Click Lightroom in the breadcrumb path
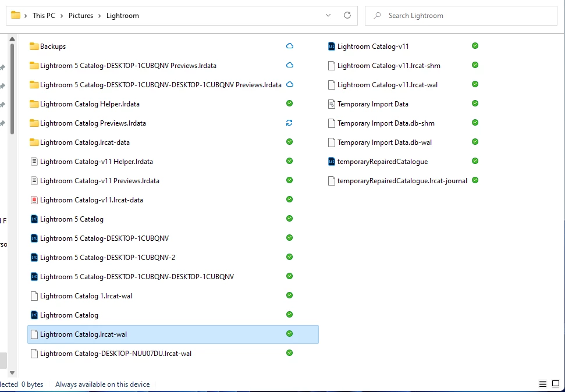 tap(123, 16)
